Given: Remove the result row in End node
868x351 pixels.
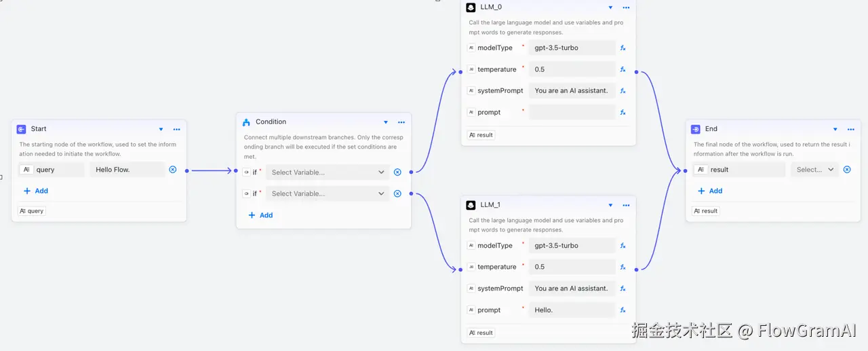Looking at the screenshot, I should click(847, 170).
